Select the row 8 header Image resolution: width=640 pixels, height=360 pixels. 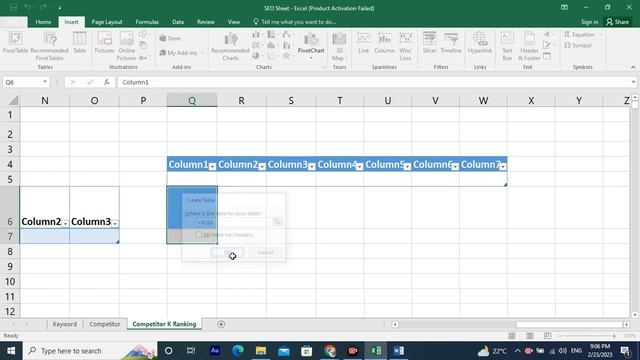click(x=10, y=251)
